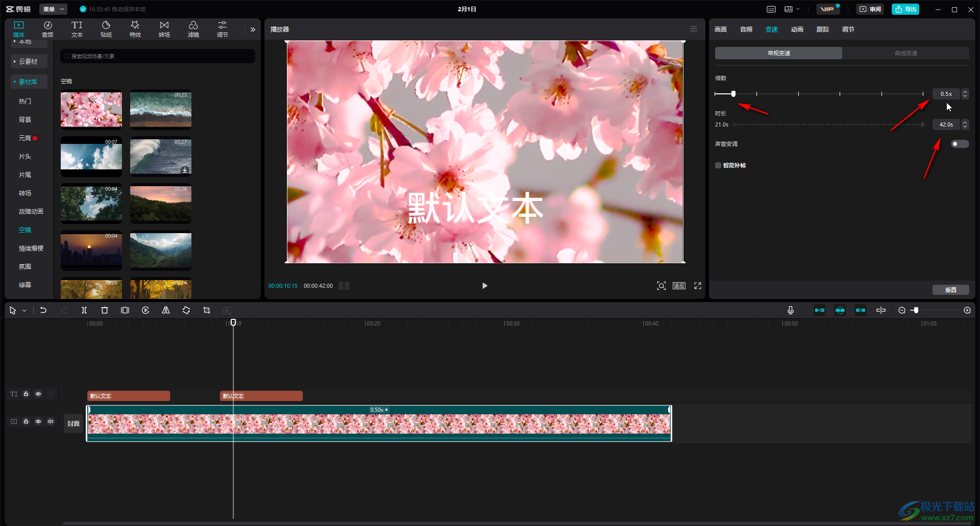Viewport: 980px width, 526px height.
Task: Click the 适应 fit ratio button
Action: 679,286
